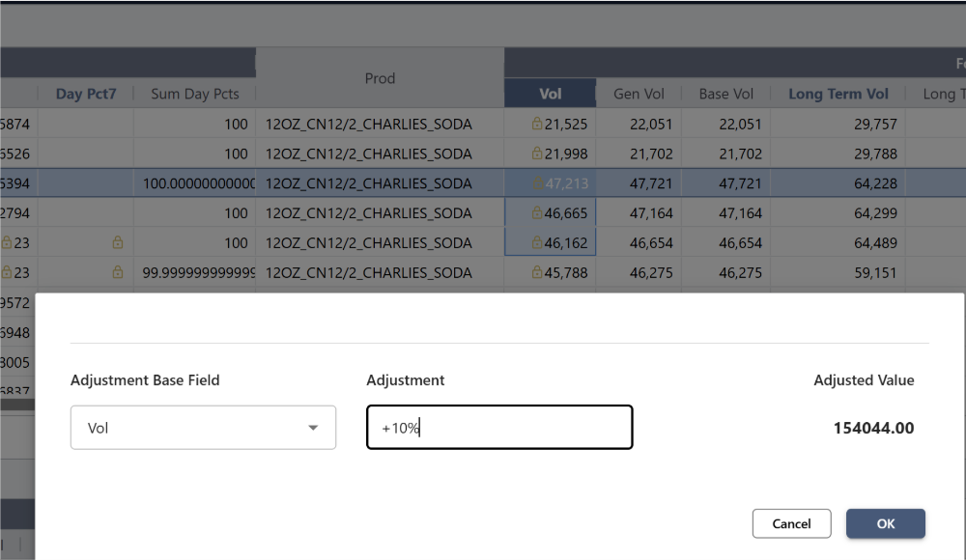The image size is (966, 560).
Task: Click the lock icon beside Vol 47,213
Action: point(537,183)
